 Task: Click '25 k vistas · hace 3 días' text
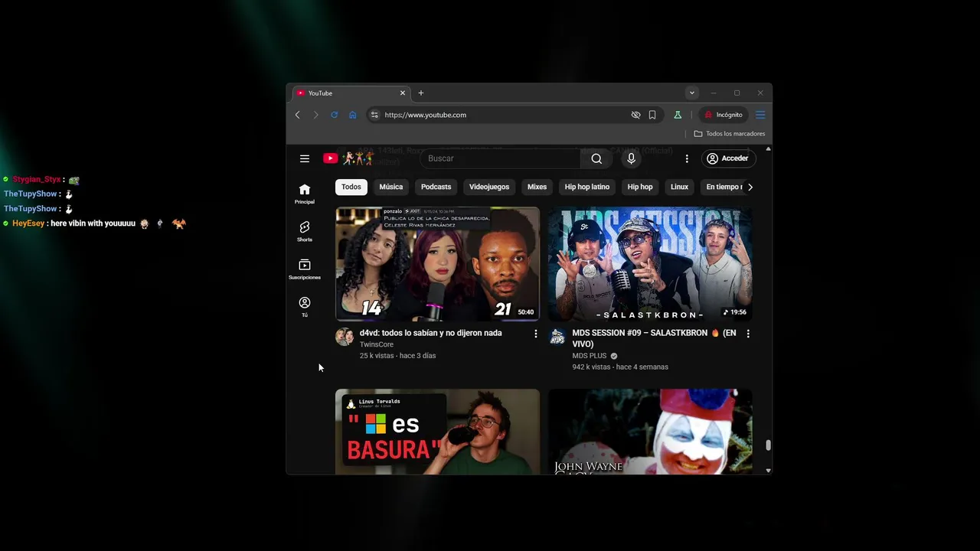point(398,356)
